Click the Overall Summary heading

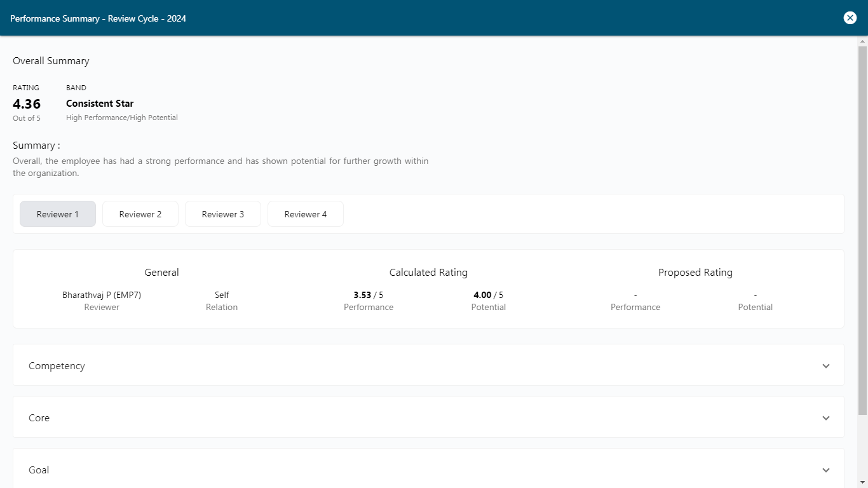(x=51, y=61)
